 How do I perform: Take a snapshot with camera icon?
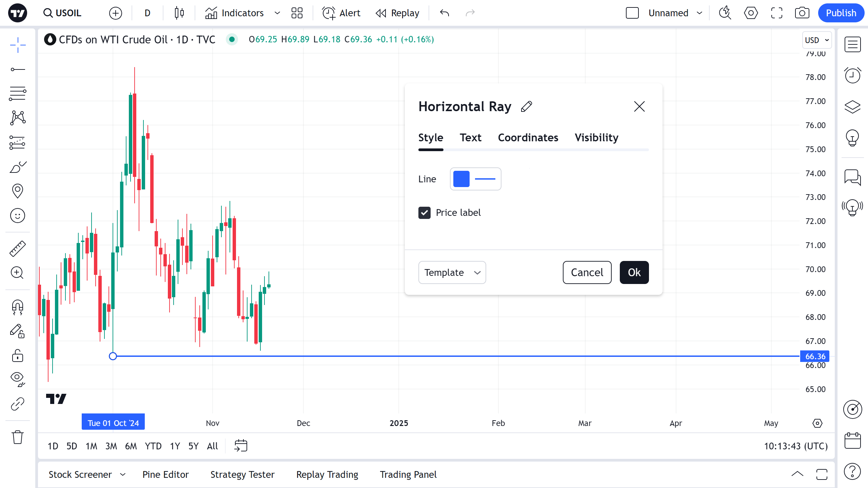(x=802, y=13)
